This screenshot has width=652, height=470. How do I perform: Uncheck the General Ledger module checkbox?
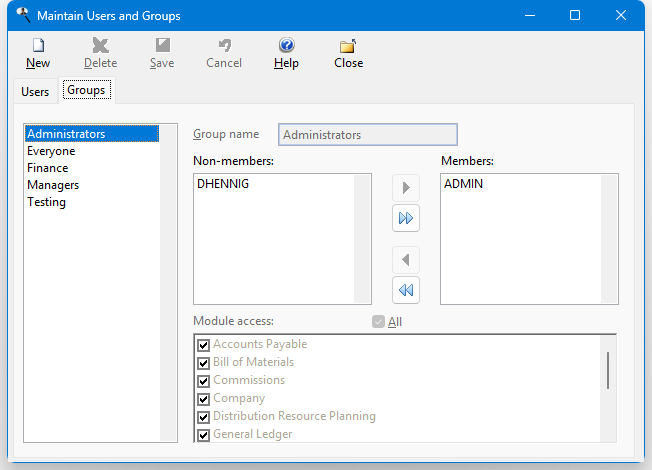point(204,435)
